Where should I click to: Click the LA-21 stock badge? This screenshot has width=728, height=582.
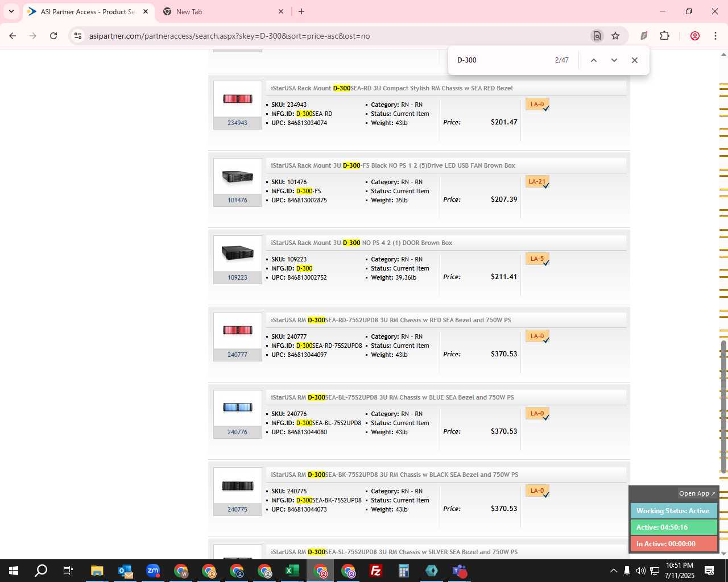(x=537, y=182)
